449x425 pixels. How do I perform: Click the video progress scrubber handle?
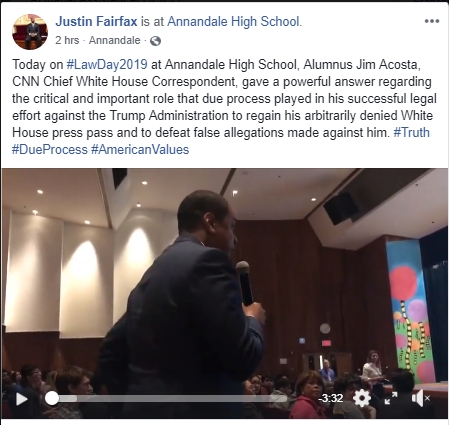(x=52, y=398)
